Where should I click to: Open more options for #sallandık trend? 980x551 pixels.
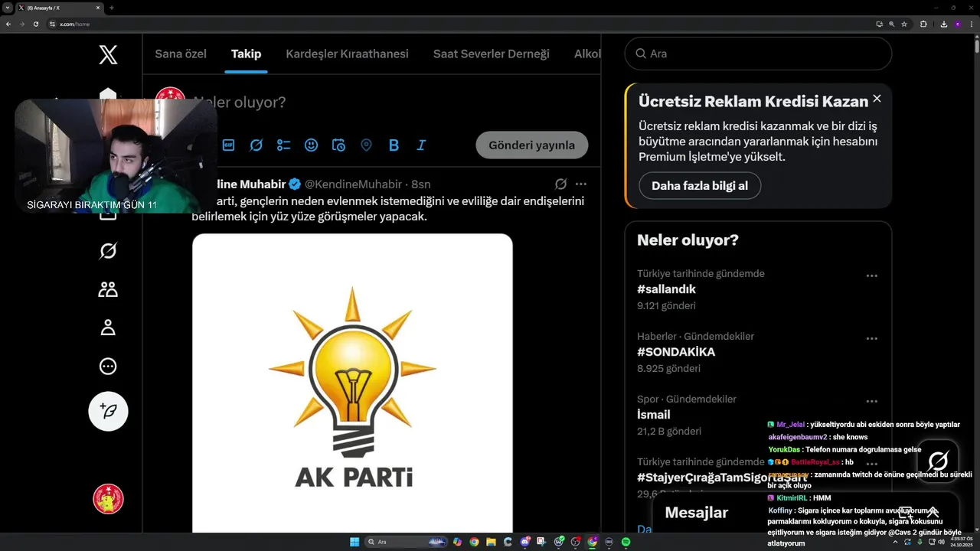point(871,275)
